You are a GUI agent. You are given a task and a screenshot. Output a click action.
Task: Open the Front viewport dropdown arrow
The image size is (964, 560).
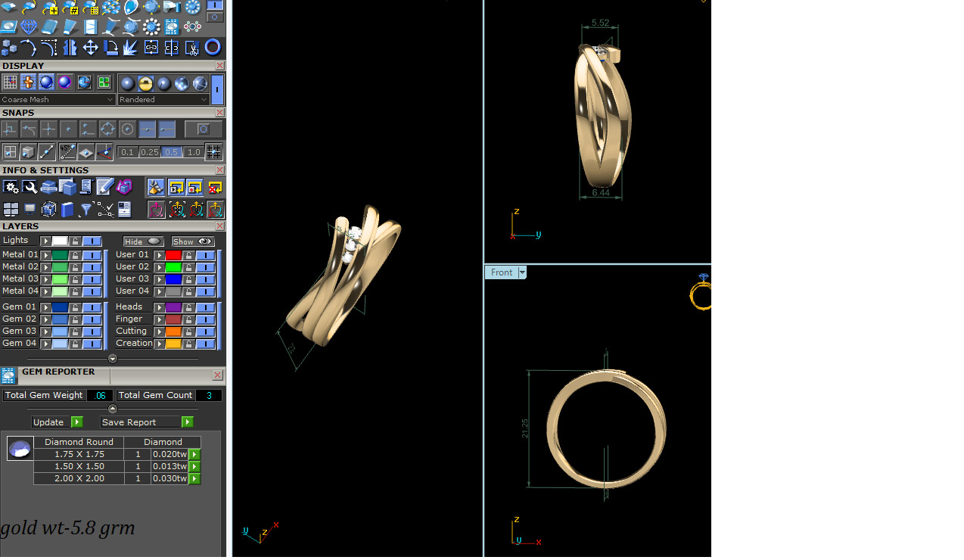521,272
